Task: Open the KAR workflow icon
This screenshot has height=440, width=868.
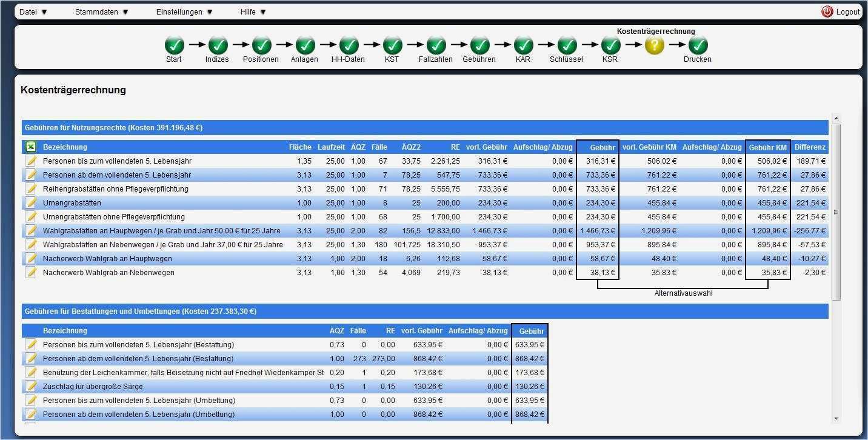Action: 522,44
